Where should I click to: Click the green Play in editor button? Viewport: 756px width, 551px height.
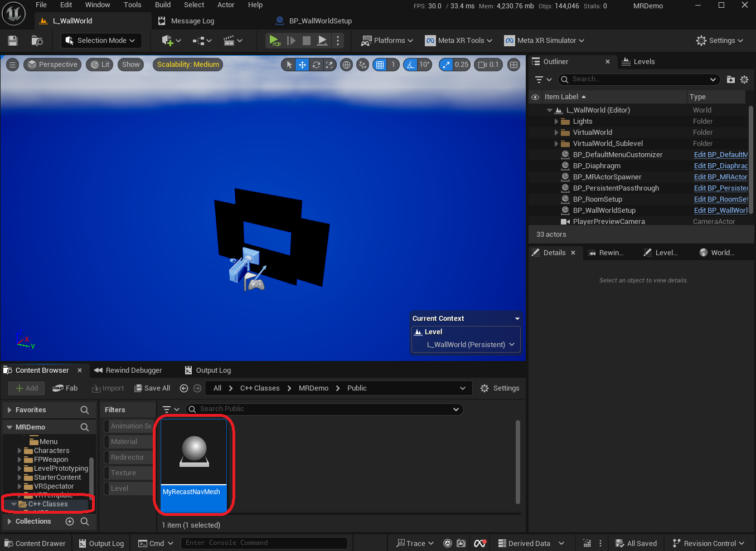tap(274, 41)
